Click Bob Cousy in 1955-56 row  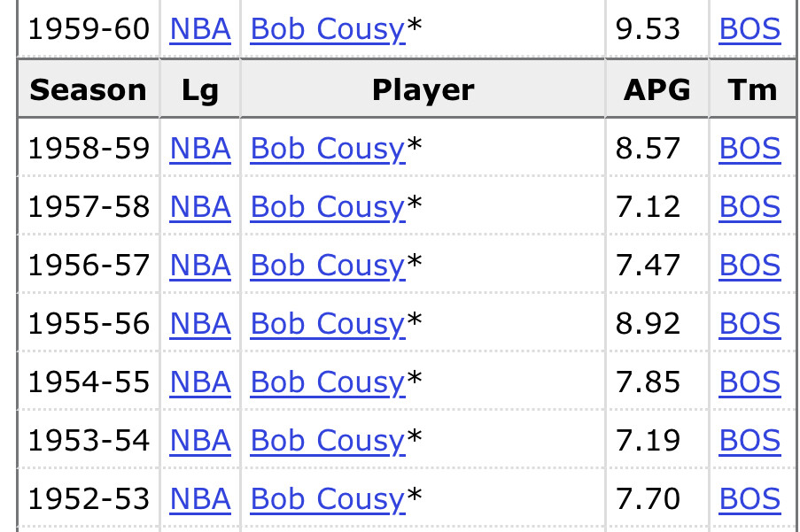[x=328, y=324]
